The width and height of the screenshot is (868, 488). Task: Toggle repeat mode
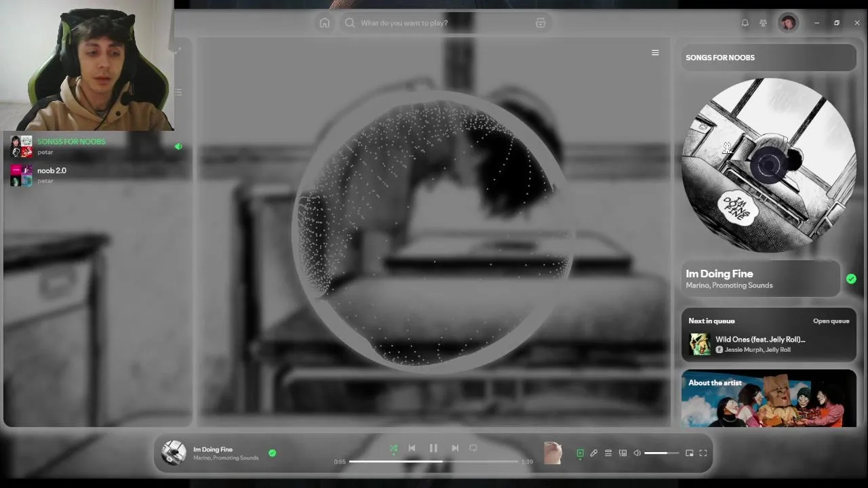(473, 448)
